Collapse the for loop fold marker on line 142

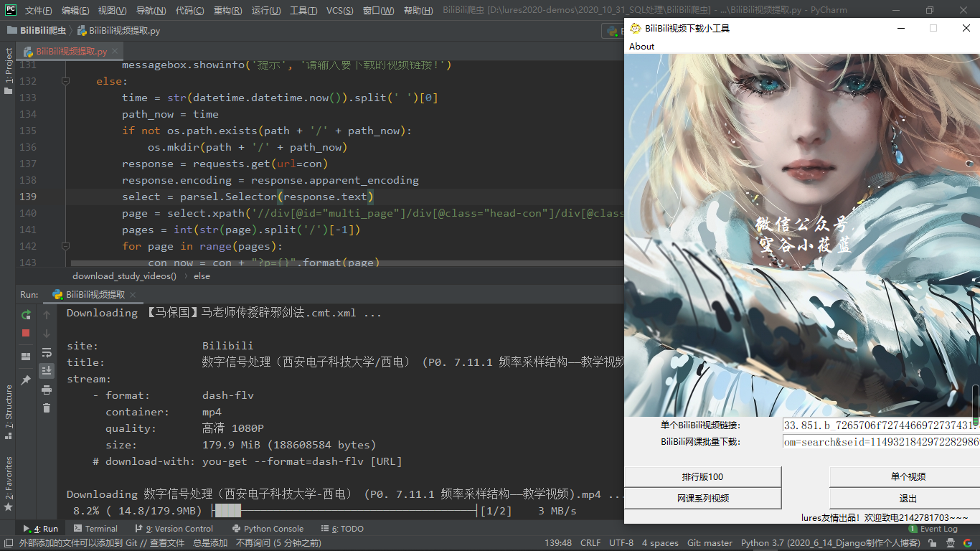pos(65,246)
